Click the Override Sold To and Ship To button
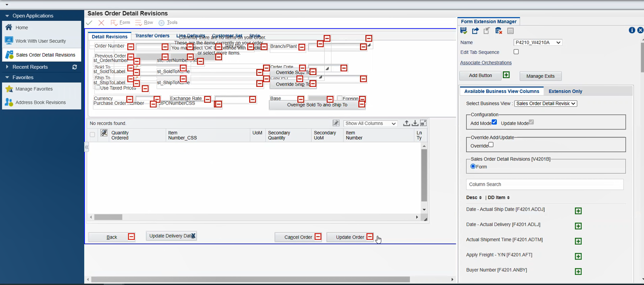The image size is (644, 285). [317, 105]
